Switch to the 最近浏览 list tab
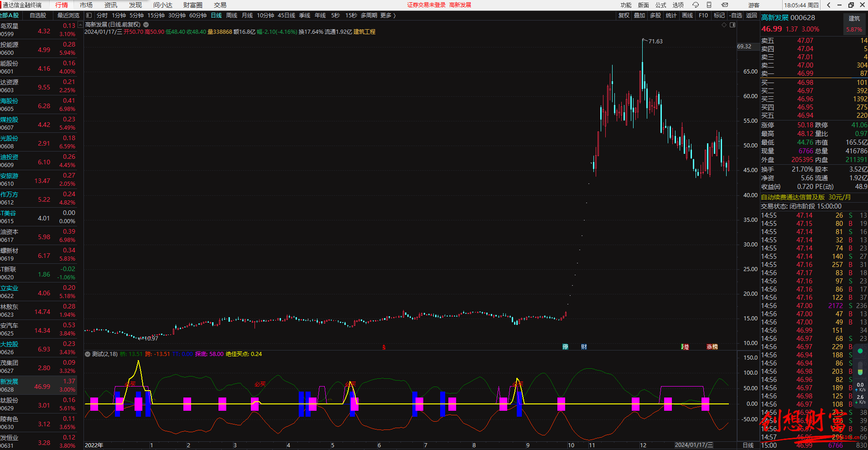 click(68, 16)
